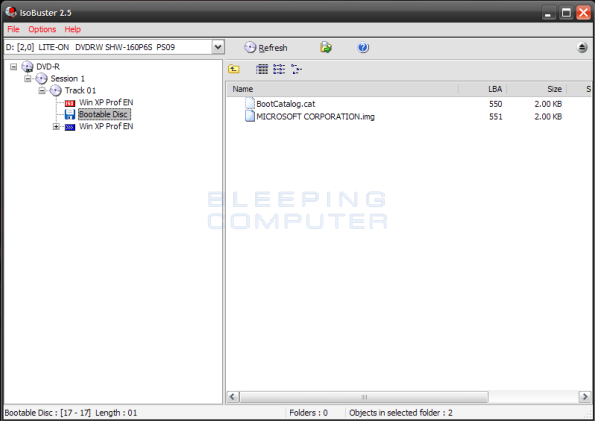595x421 pixels.
Task: Click the size 2.00 KB of BootCatalog.cat
Action: pyautogui.click(x=548, y=104)
